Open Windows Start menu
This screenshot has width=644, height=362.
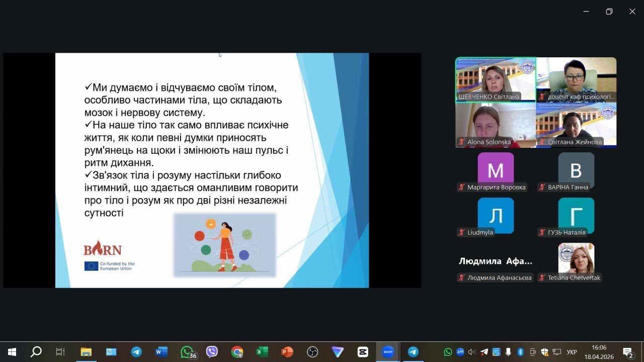click(x=12, y=352)
